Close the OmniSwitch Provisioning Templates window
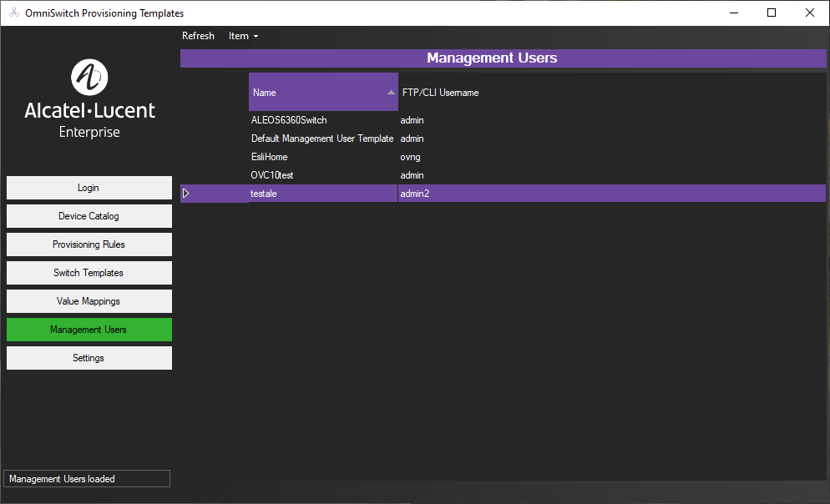Image resolution: width=830 pixels, height=504 pixels. (x=810, y=13)
